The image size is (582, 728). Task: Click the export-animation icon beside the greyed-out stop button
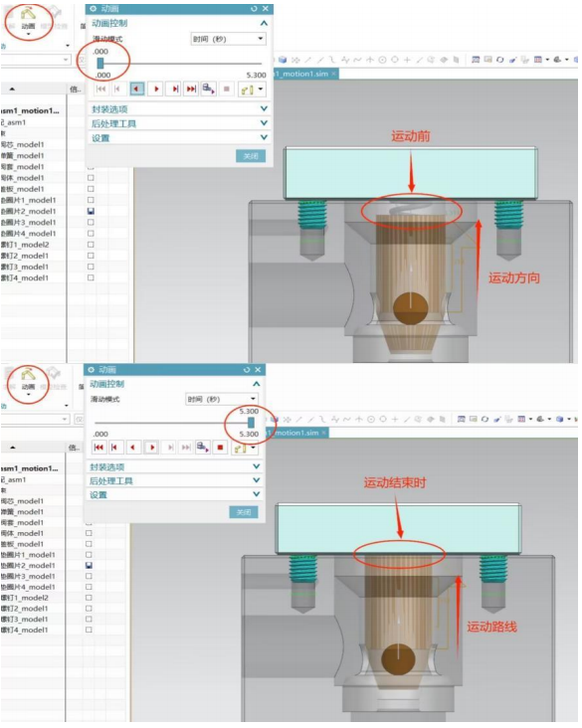click(208, 89)
